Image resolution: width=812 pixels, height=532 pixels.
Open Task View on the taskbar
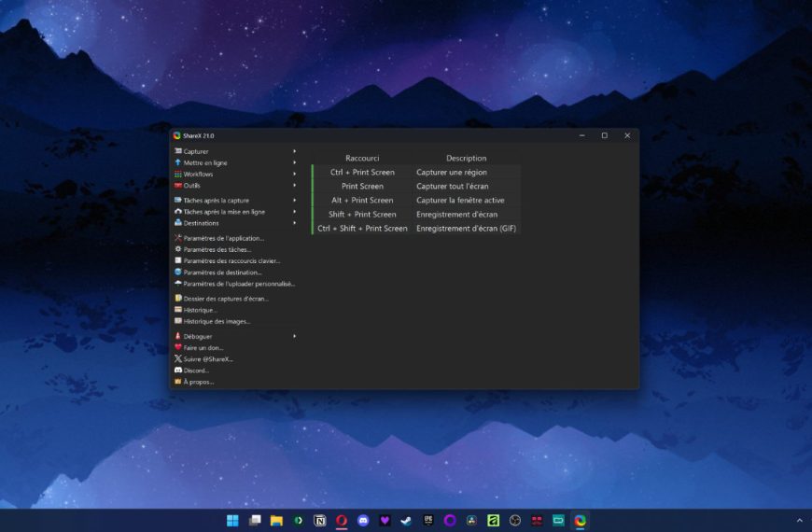tap(255, 521)
